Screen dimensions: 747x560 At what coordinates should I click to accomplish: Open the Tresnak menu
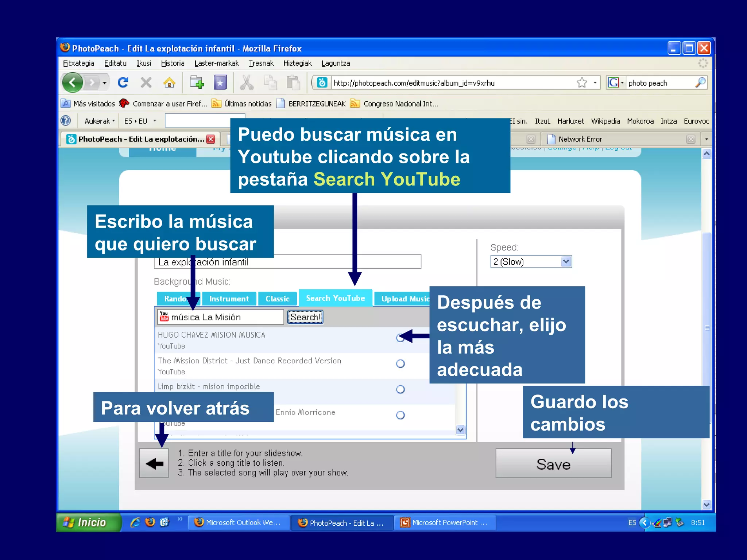(261, 63)
